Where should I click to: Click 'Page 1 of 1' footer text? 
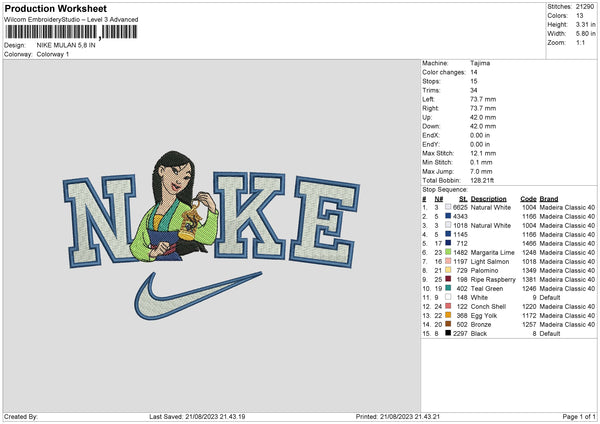[x=579, y=417]
